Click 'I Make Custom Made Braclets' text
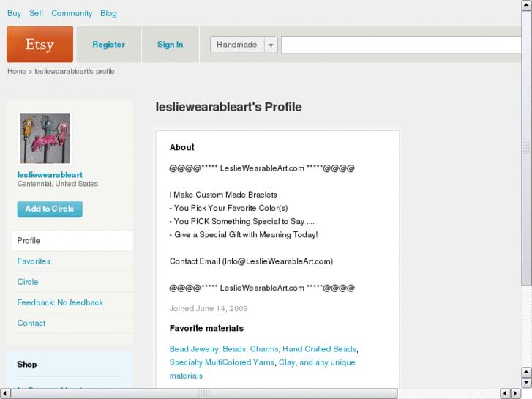The height and width of the screenshot is (399, 532). coord(223,195)
